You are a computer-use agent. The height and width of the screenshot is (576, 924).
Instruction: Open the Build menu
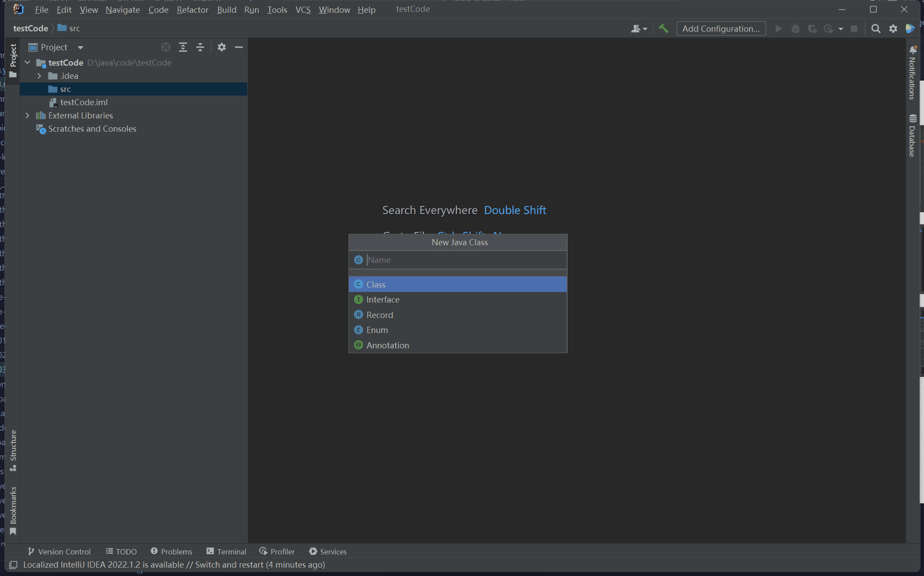(227, 10)
